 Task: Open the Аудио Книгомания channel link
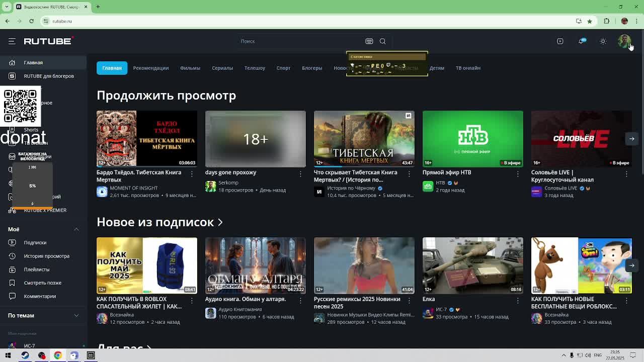click(x=240, y=309)
